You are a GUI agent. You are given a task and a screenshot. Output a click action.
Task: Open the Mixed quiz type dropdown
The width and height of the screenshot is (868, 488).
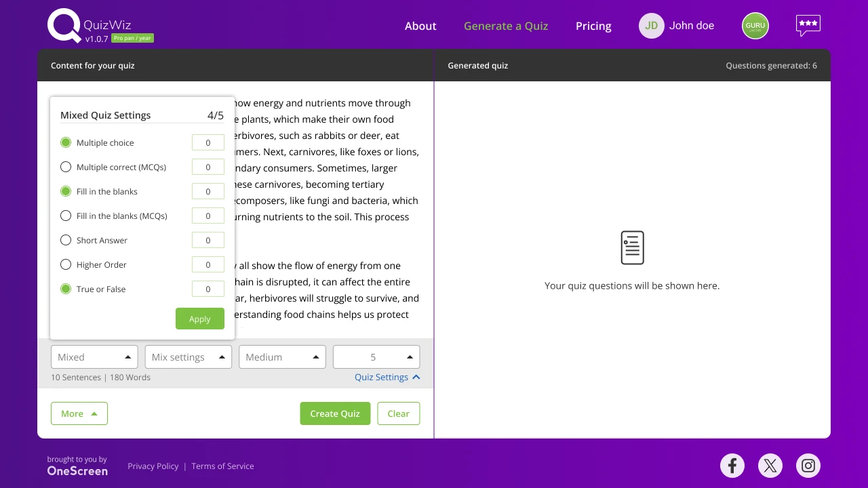pyautogui.click(x=94, y=357)
